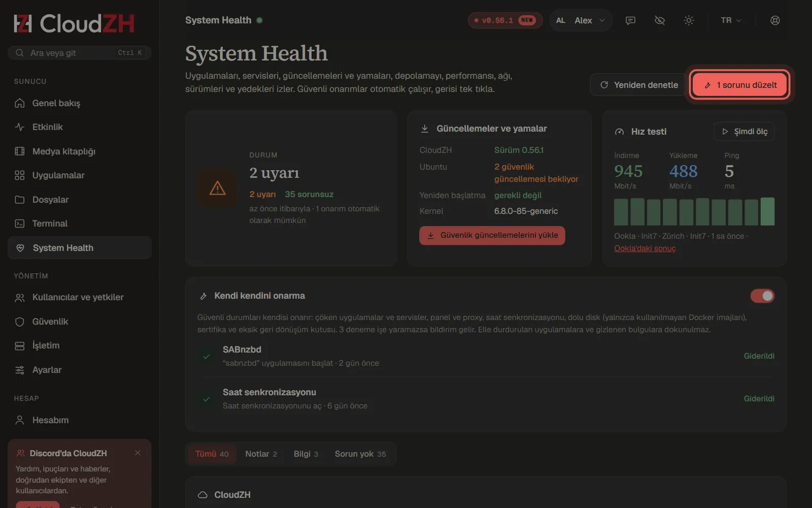
Task: Click the Saat senkronizasyonu check icon
Action: click(207, 399)
